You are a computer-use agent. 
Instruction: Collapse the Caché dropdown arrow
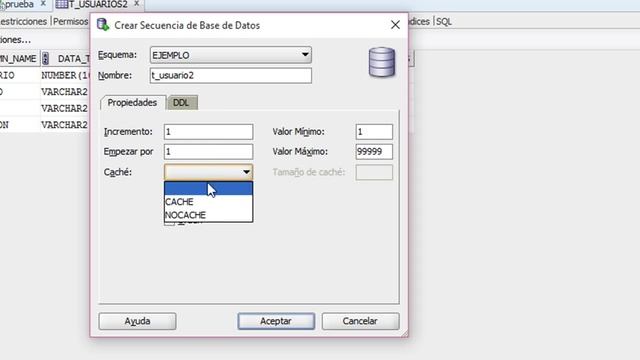pos(246,172)
